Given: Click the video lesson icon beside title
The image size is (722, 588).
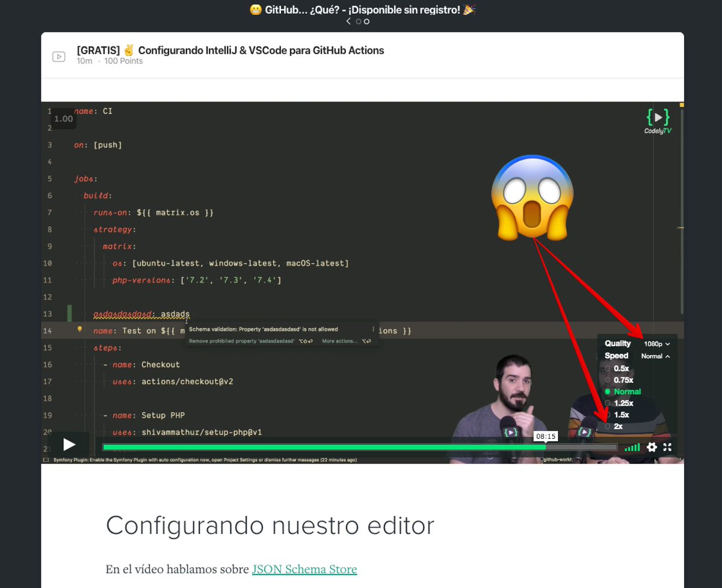Looking at the screenshot, I should click(58, 57).
